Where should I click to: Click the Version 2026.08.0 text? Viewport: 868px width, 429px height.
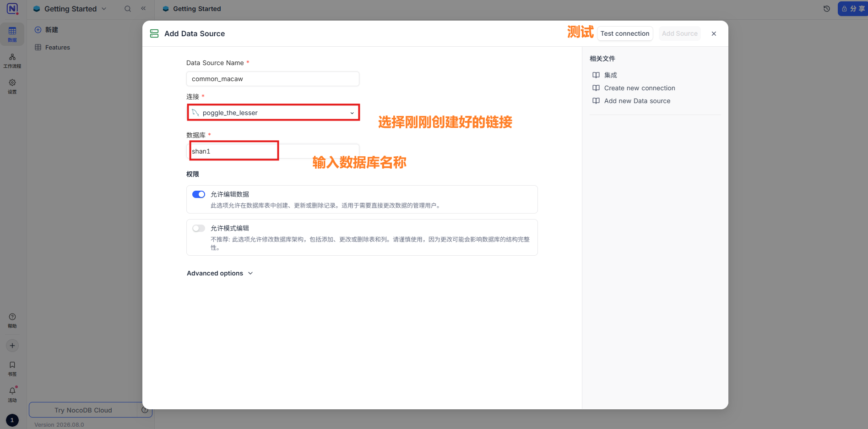point(59,424)
